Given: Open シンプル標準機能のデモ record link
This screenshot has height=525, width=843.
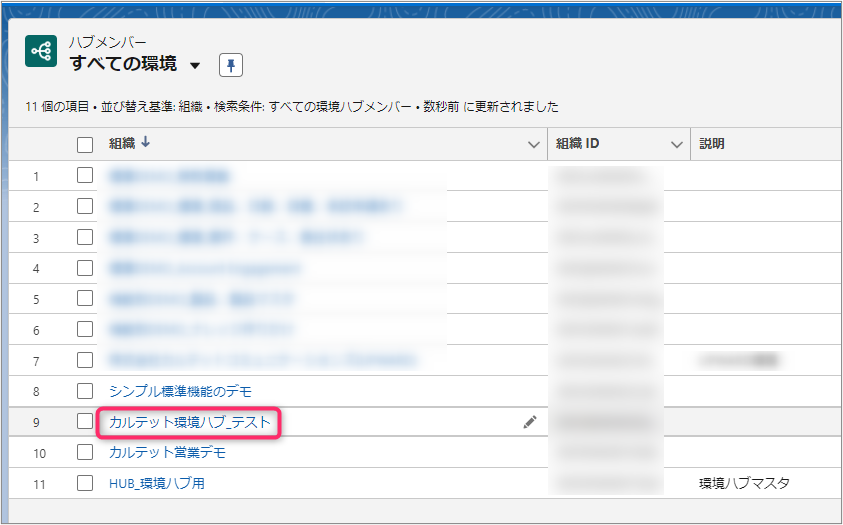Looking at the screenshot, I should point(181,391).
